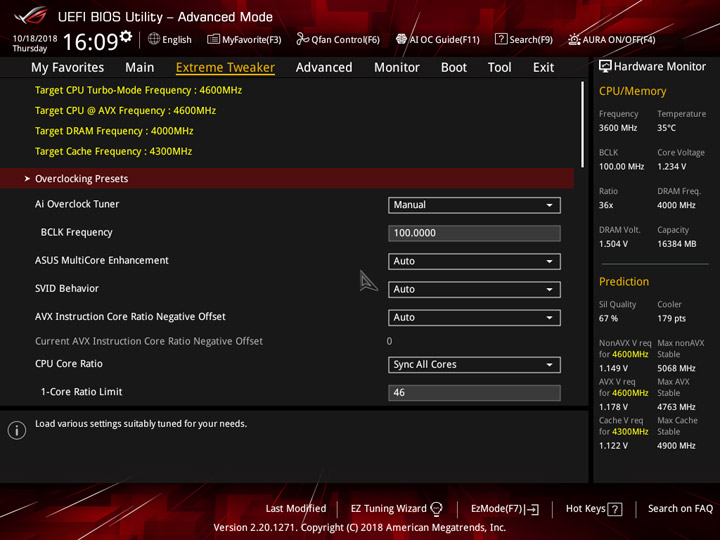Click the 35°C temperature value
The width and height of the screenshot is (720, 540).
[x=666, y=128]
